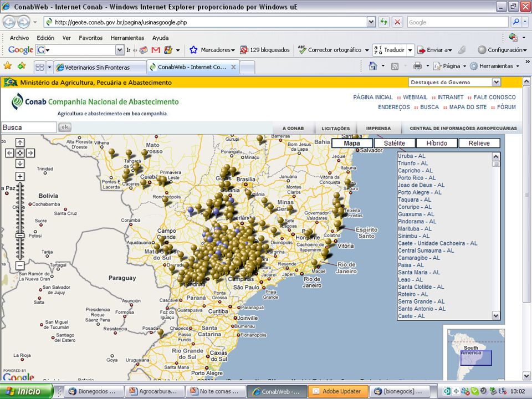Open Marcadores bookmarks star
Viewport: 532px width, 399px height.
pyautogui.click(x=212, y=50)
